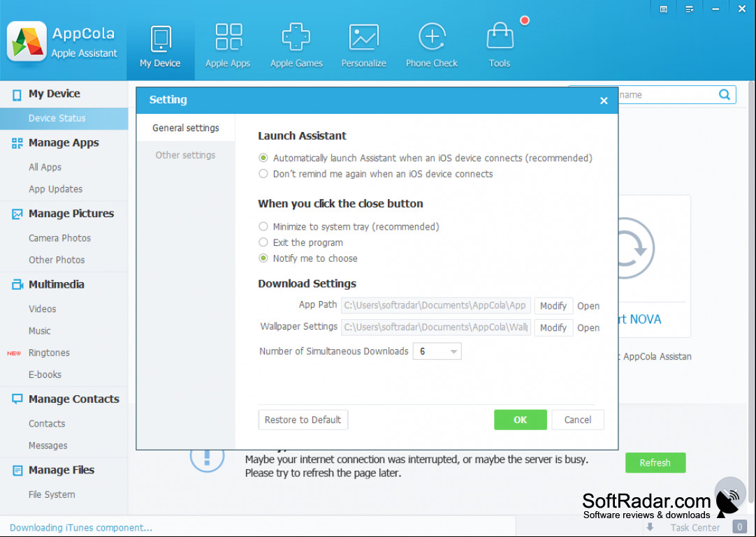This screenshot has height=537, width=756.
Task: Click the green Refresh button
Action: click(655, 463)
